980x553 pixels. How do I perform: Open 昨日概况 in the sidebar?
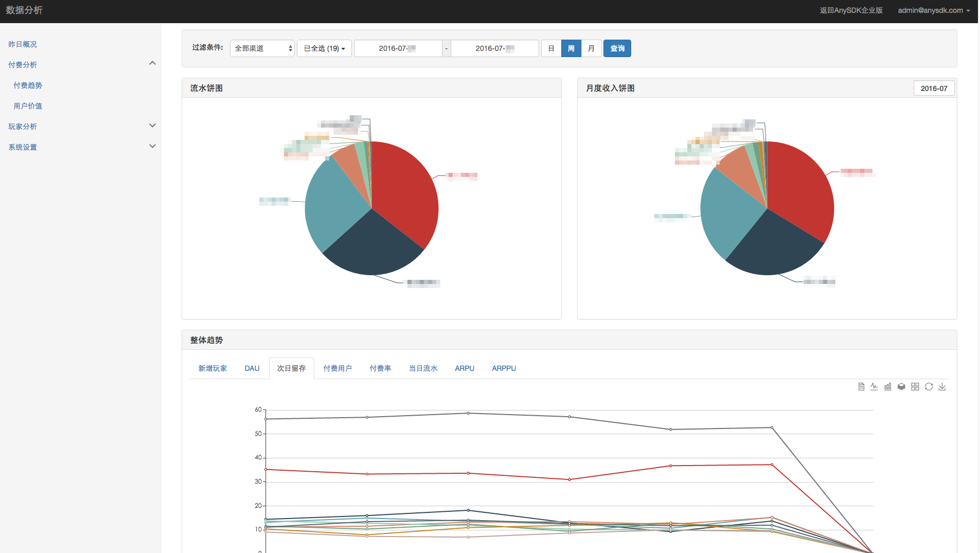point(23,44)
